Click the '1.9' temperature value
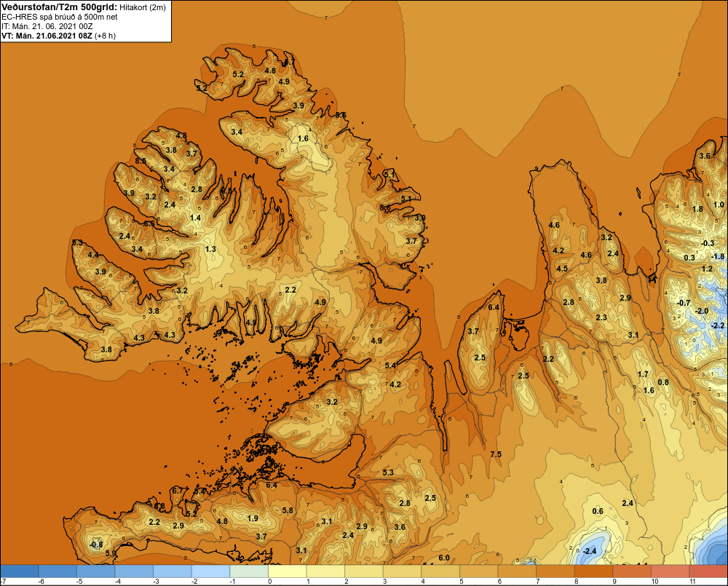This screenshot has height=586, width=728. click(x=253, y=518)
